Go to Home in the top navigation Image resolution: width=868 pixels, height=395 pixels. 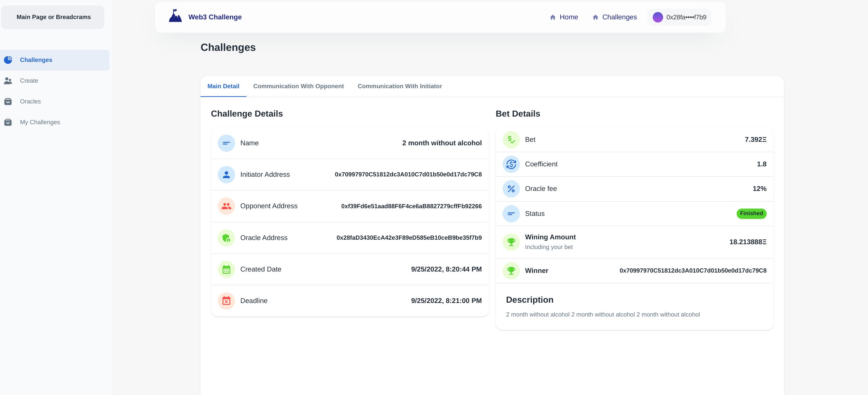569,17
